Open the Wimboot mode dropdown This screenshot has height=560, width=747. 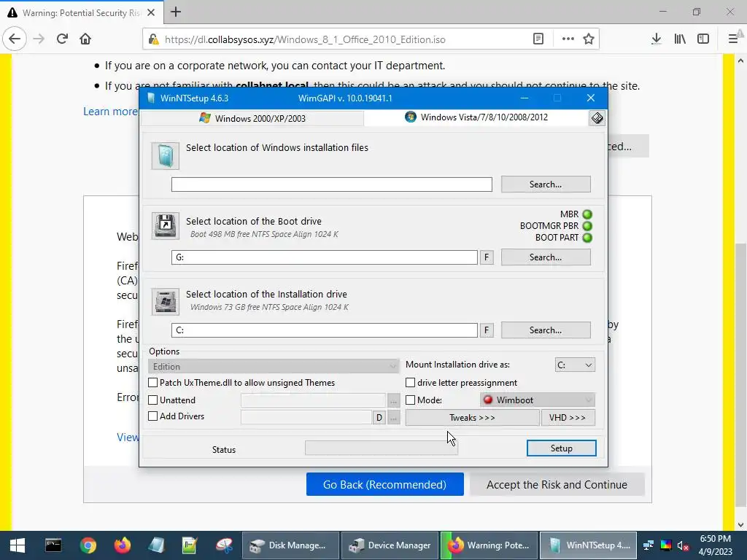coord(538,400)
